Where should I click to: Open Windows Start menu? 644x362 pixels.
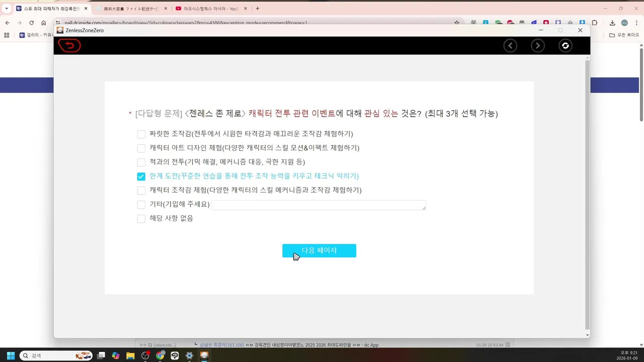coord(11,355)
